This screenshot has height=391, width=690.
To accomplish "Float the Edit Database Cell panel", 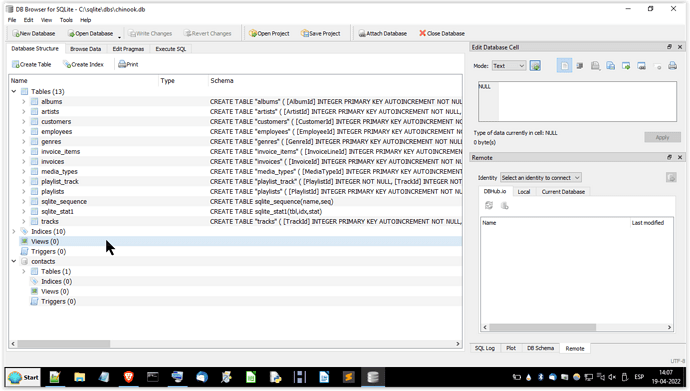I will tap(669, 47).
